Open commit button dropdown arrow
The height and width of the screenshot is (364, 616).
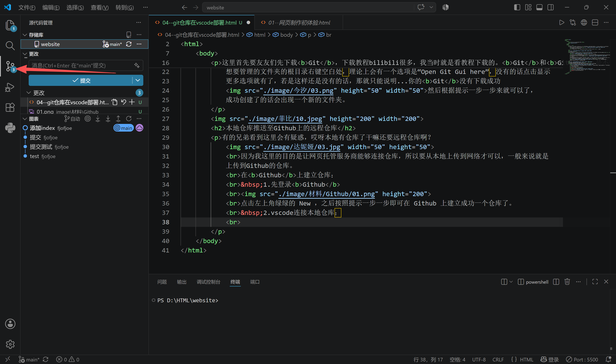(x=138, y=80)
